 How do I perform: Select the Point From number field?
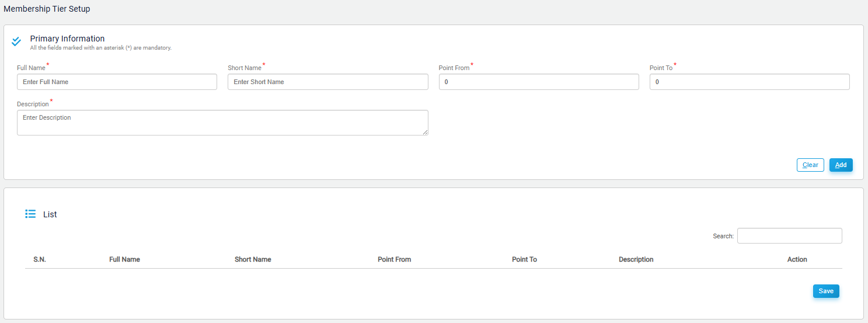(x=538, y=82)
